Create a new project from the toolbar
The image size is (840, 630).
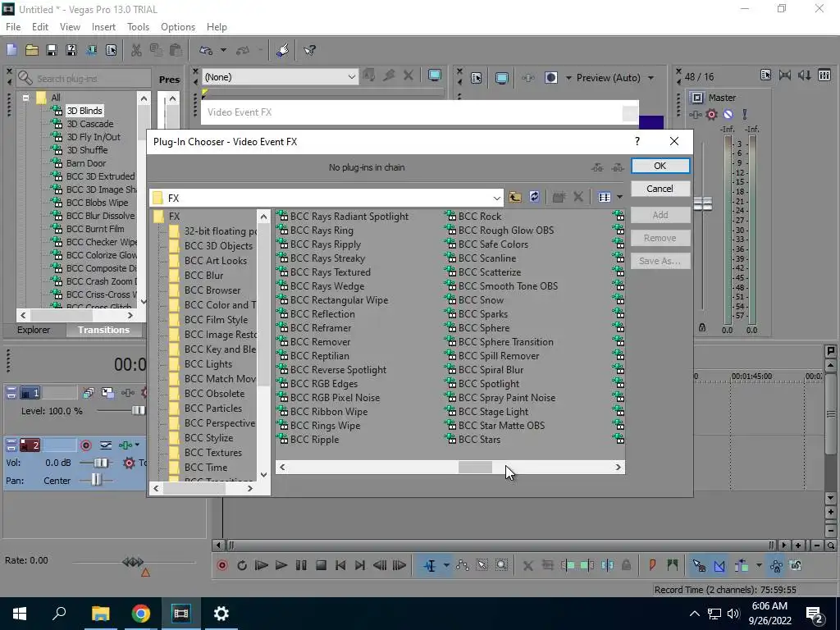[11, 50]
